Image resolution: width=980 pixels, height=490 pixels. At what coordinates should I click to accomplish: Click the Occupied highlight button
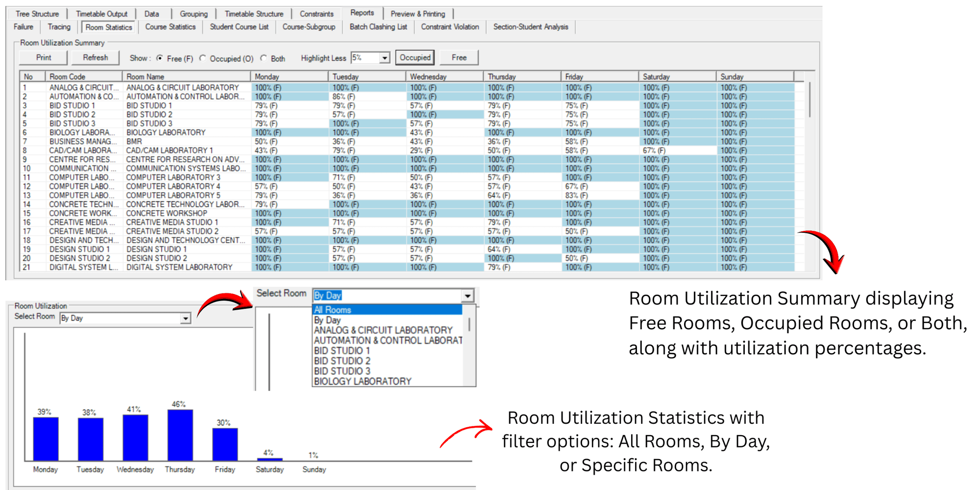pos(415,57)
